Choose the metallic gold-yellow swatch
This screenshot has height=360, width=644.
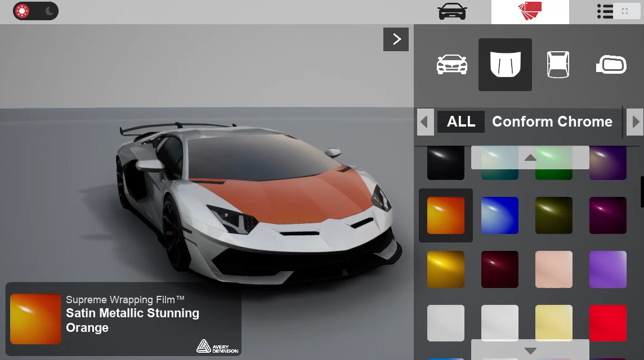click(x=446, y=269)
